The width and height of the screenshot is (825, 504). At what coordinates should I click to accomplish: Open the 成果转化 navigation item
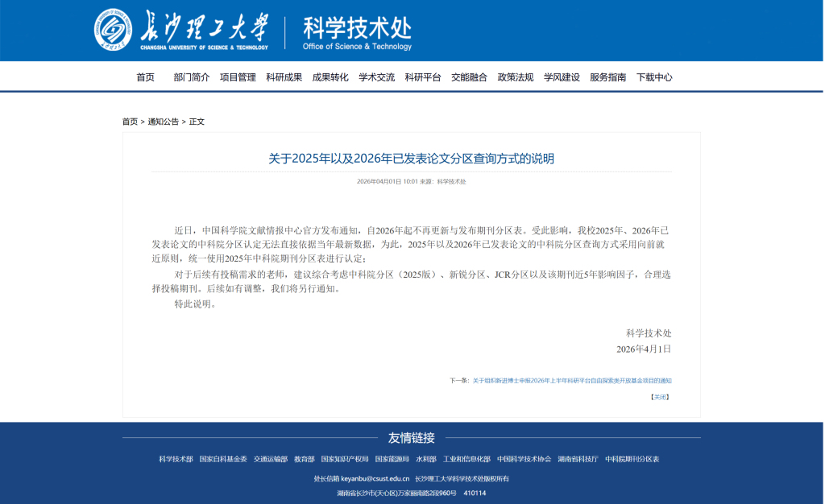click(x=330, y=77)
